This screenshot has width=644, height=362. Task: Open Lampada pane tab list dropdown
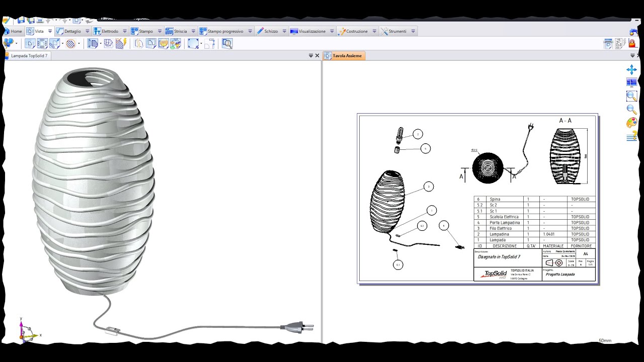[x=310, y=56]
